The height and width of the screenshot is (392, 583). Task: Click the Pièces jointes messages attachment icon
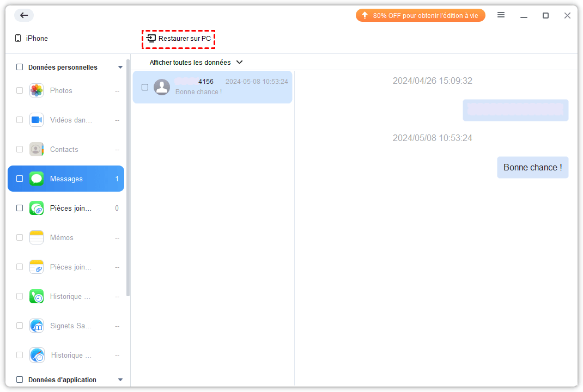(x=37, y=208)
